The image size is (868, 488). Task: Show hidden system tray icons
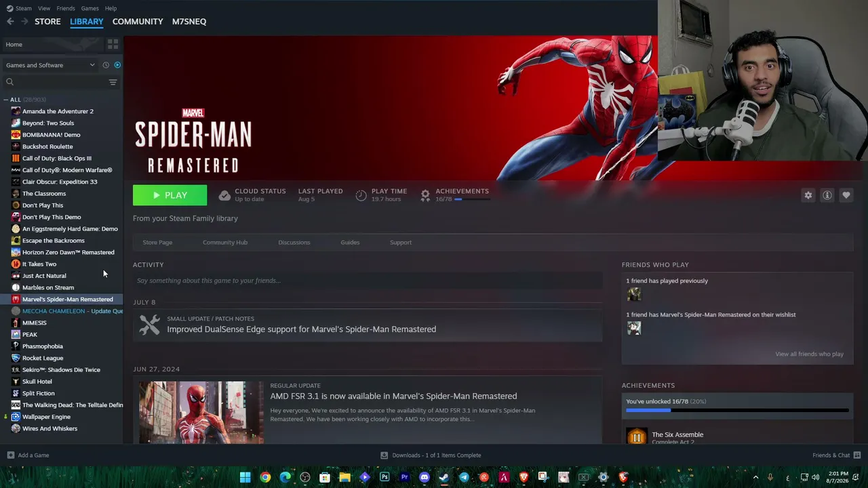755,477
